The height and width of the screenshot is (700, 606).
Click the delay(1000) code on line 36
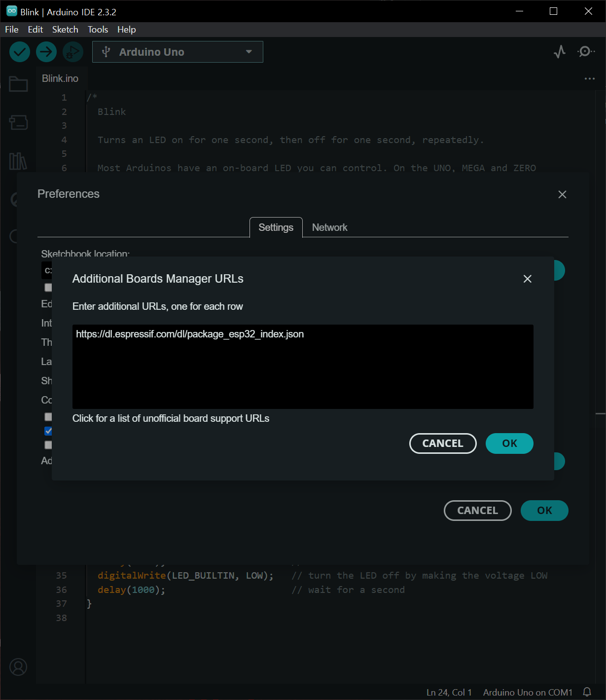coord(132,590)
